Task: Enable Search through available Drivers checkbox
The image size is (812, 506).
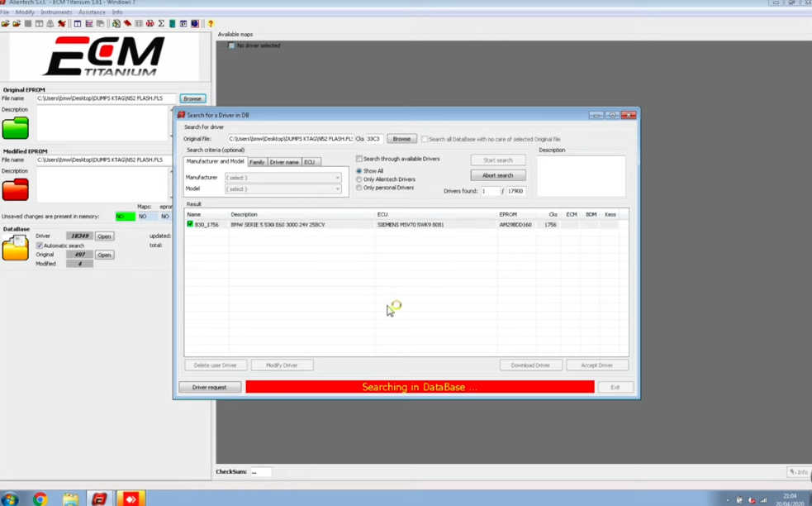Action: (359, 159)
